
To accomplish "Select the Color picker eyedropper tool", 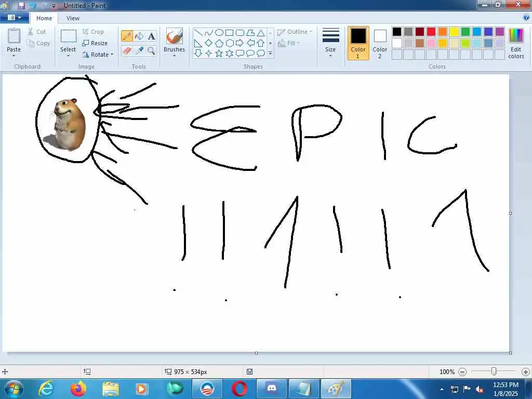I will pyautogui.click(x=139, y=50).
